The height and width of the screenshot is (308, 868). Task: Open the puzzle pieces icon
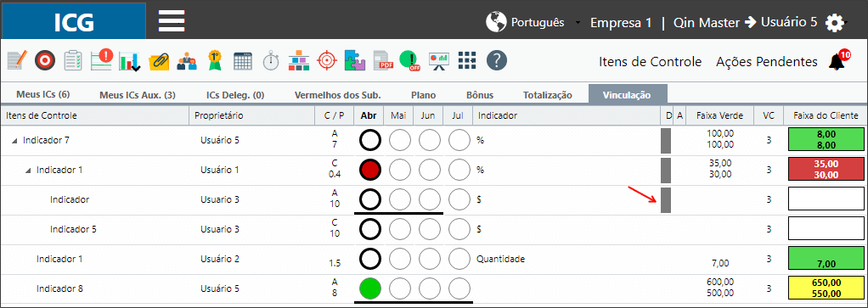tap(355, 59)
